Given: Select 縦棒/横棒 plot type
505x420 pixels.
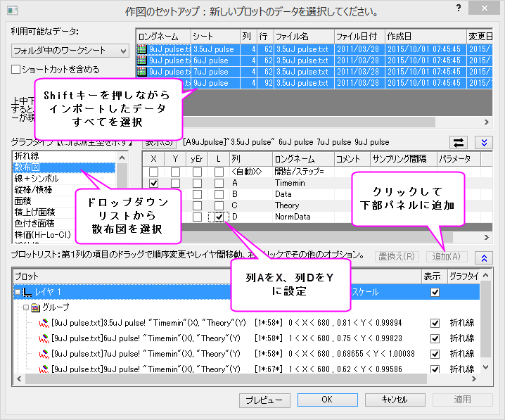Looking at the screenshot, I should 34,190.
